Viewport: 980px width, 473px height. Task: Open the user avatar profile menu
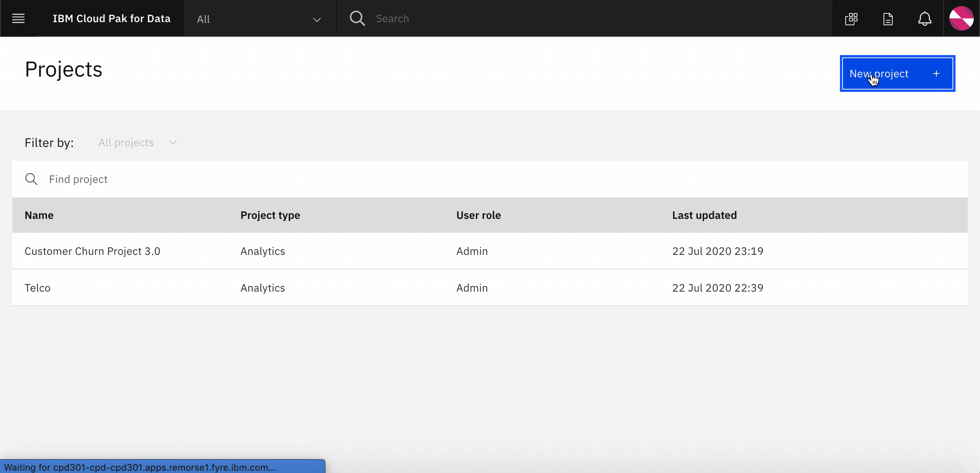point(961,18)
